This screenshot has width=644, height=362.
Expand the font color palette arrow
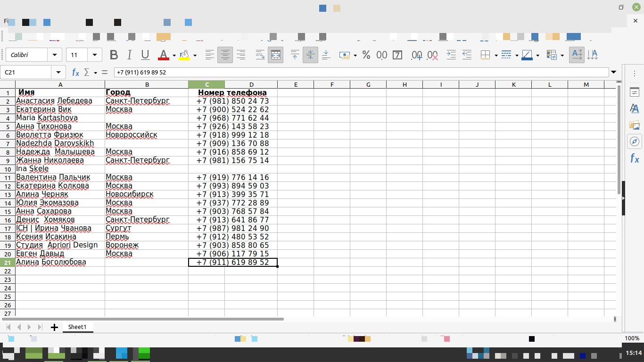(174, 56)
